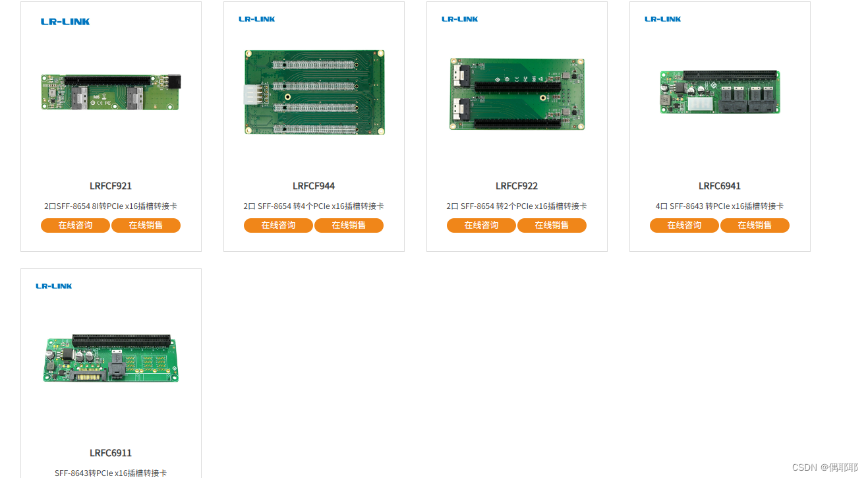Click 在线咨询 button under LRFC6941
868x478 pixels.
[684, 225]
